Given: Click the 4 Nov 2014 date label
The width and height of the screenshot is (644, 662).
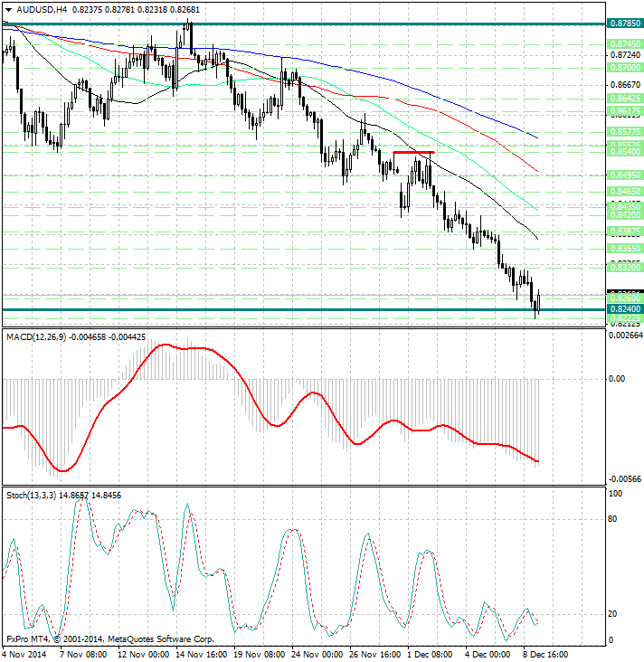Looking at the screenshot, I should (26, 653).
